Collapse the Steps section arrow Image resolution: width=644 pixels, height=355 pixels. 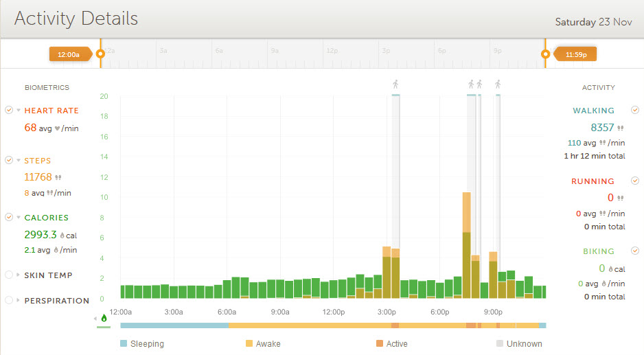[x=19, y=161]
